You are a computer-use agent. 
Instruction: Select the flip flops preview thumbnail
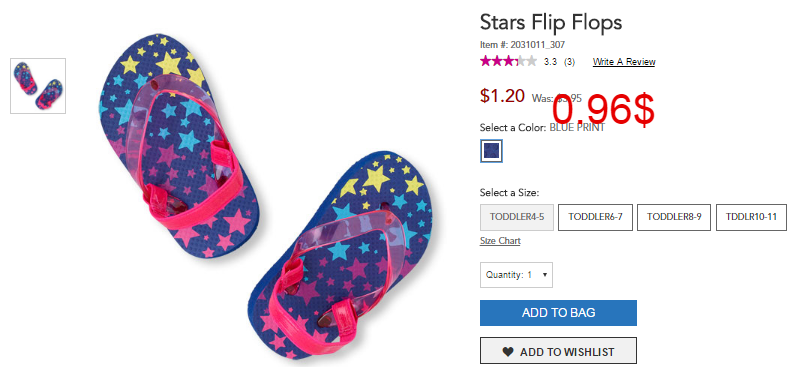click(x=38, y=86)
